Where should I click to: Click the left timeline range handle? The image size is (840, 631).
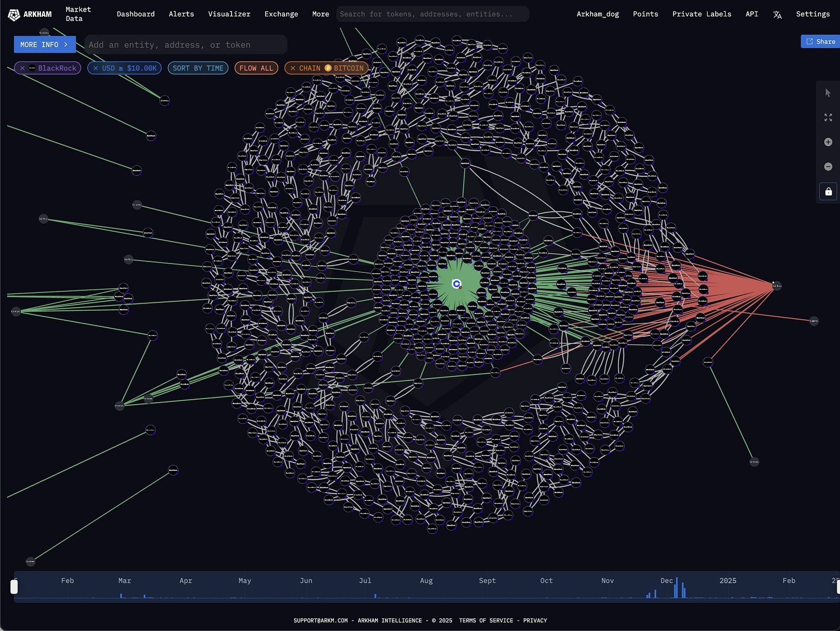tap(14, 587)
